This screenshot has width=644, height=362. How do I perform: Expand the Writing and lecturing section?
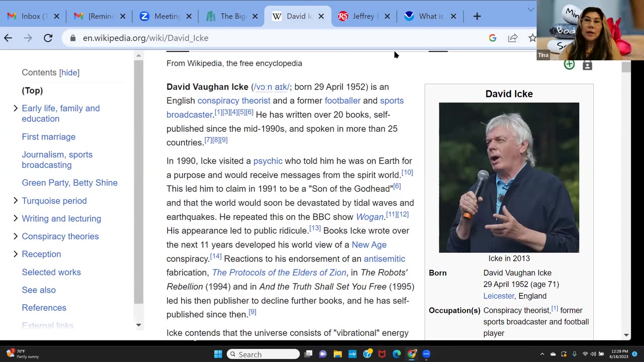(15, 218)
